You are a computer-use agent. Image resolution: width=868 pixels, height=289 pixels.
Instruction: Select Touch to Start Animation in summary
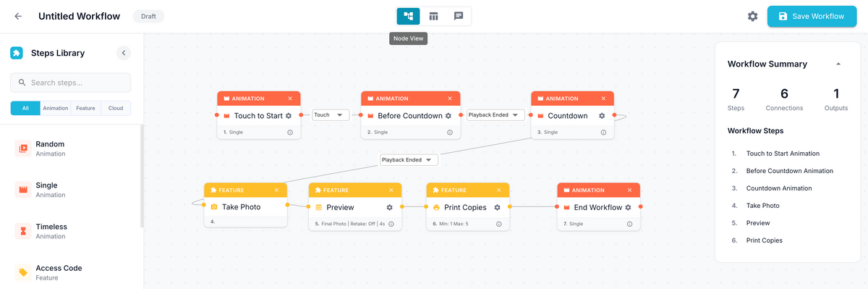[x=783, y=154]
